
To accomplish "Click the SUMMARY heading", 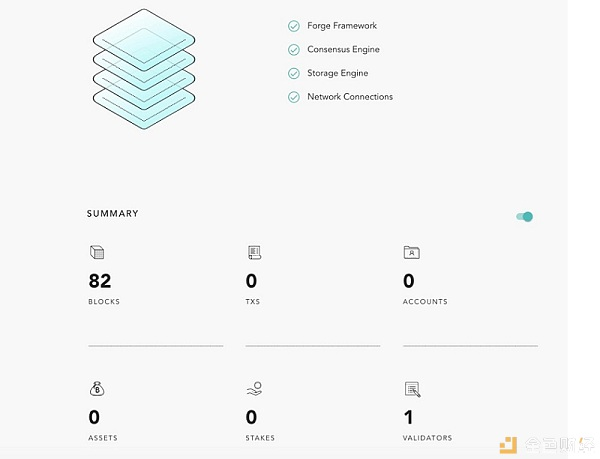I will [112, 213].
